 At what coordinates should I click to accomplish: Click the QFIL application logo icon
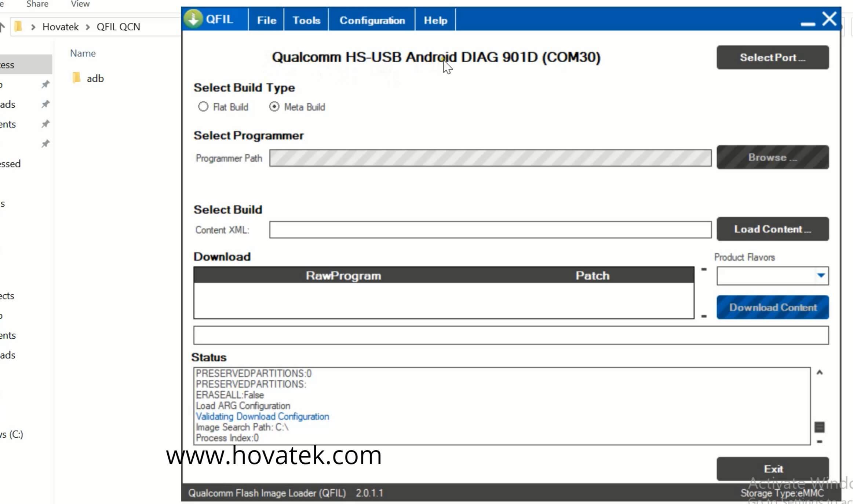click(x=194, y=18)
